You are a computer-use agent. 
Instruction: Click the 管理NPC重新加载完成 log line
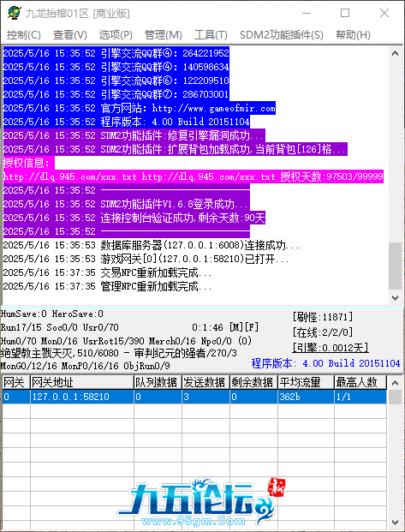tap(108, 287)
